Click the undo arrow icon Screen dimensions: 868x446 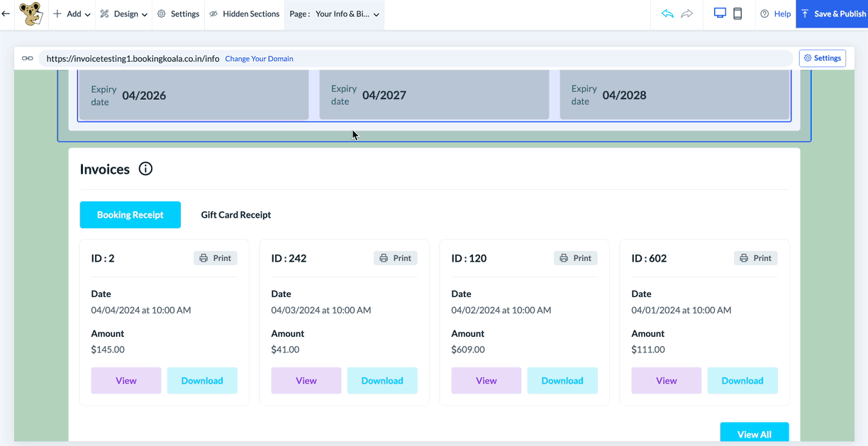[x=667, y=14]
